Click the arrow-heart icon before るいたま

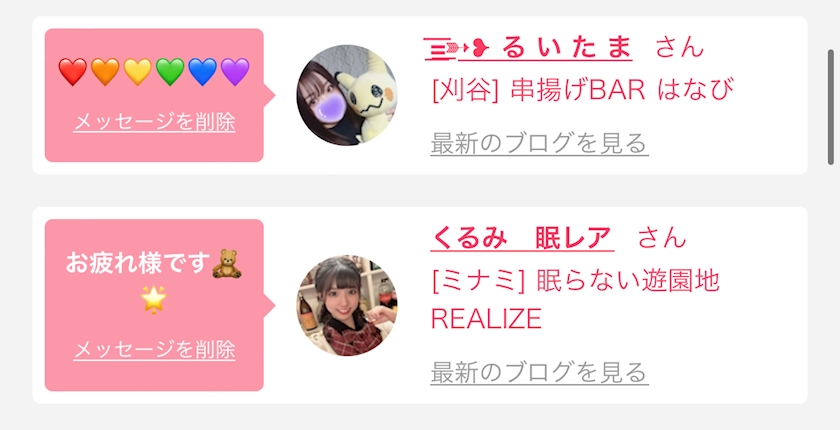[x=456, y=49]
